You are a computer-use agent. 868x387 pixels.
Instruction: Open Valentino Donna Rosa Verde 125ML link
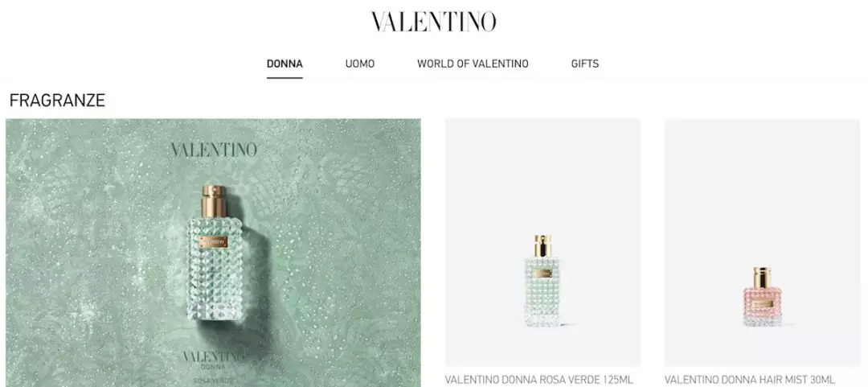click(x=538, y=380)
